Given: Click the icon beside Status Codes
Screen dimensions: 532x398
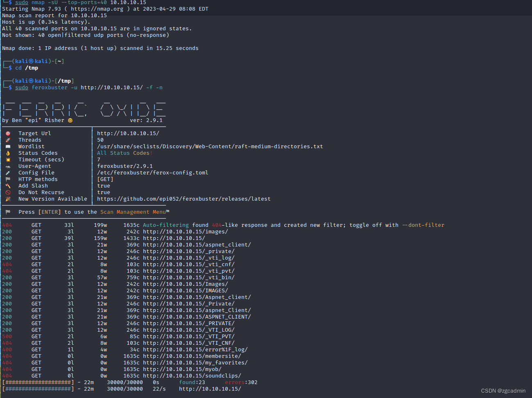Looking at the screenshot, I should tap(8, 153).
